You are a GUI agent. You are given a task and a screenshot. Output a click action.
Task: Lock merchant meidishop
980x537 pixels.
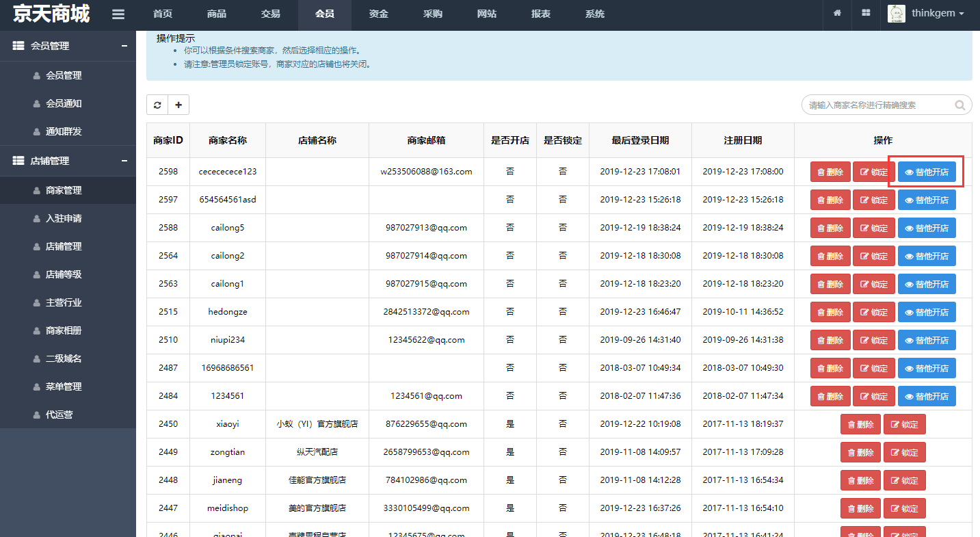(x=905, y=508)
